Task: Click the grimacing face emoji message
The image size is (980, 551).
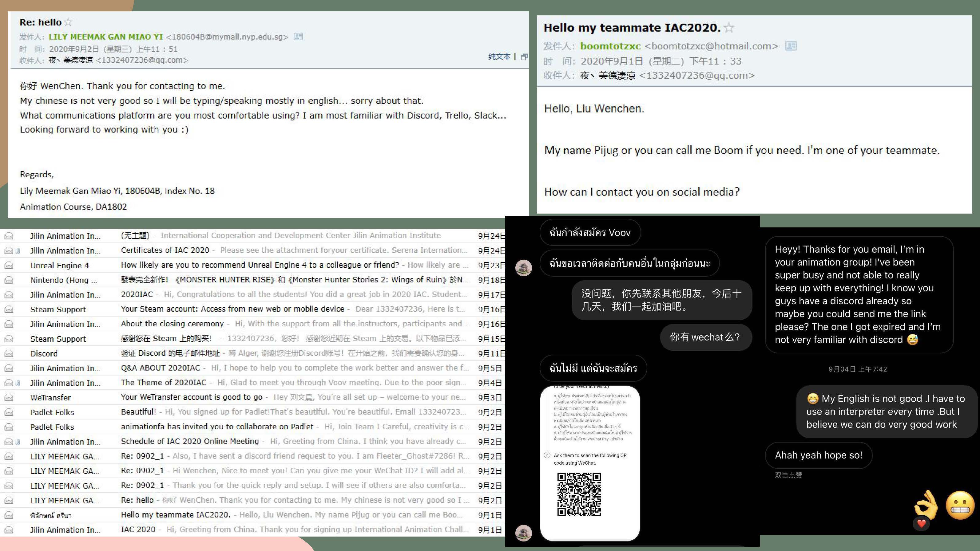Action: [960, 505]
